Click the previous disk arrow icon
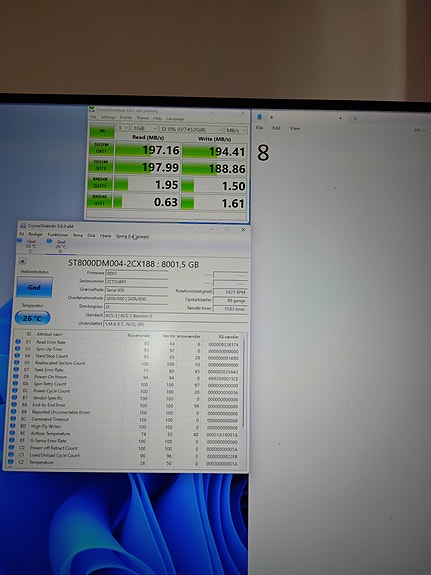The width and height of the screenshot is (431, 575). click(x=22, y=261)
